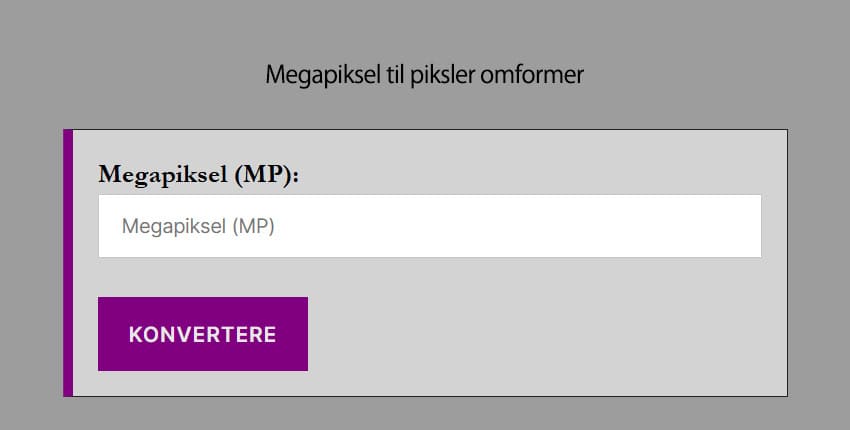Click the purple bar on the form's left edge
This screenshot has width=850, height=430.
[x=68, y=262]
